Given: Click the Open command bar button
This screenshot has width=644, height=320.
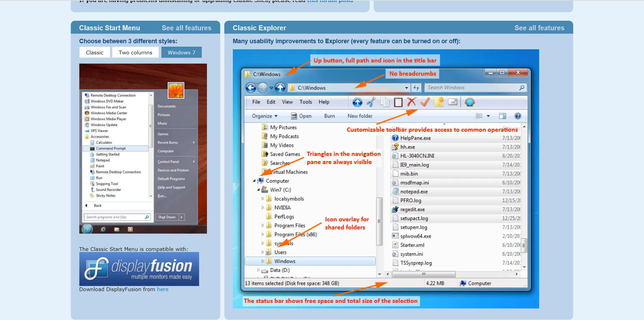Looking at the screenshot, I should (302, 116).
